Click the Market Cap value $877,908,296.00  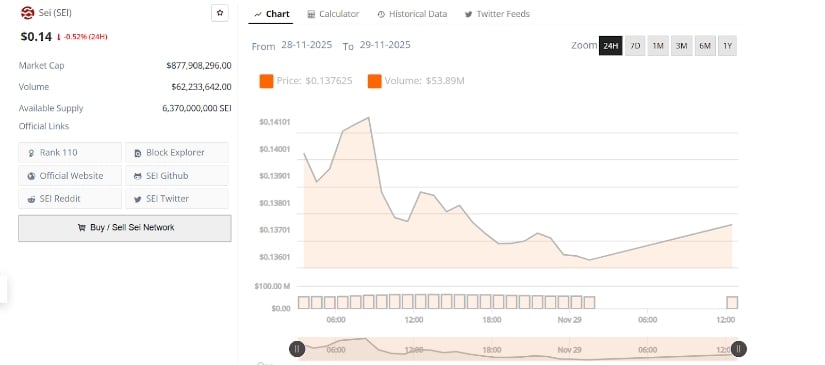[198, 66]
